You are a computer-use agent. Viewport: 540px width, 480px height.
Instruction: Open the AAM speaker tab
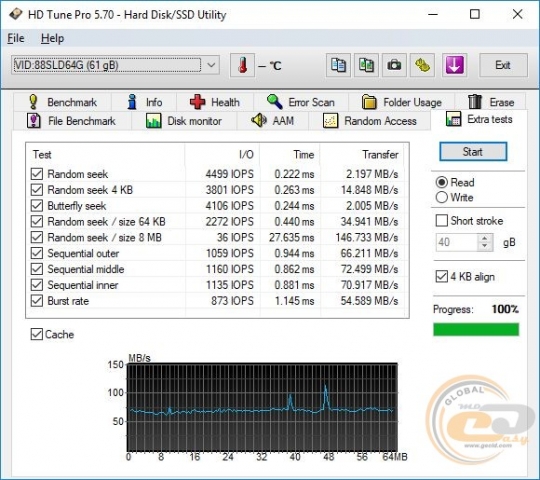272,121
